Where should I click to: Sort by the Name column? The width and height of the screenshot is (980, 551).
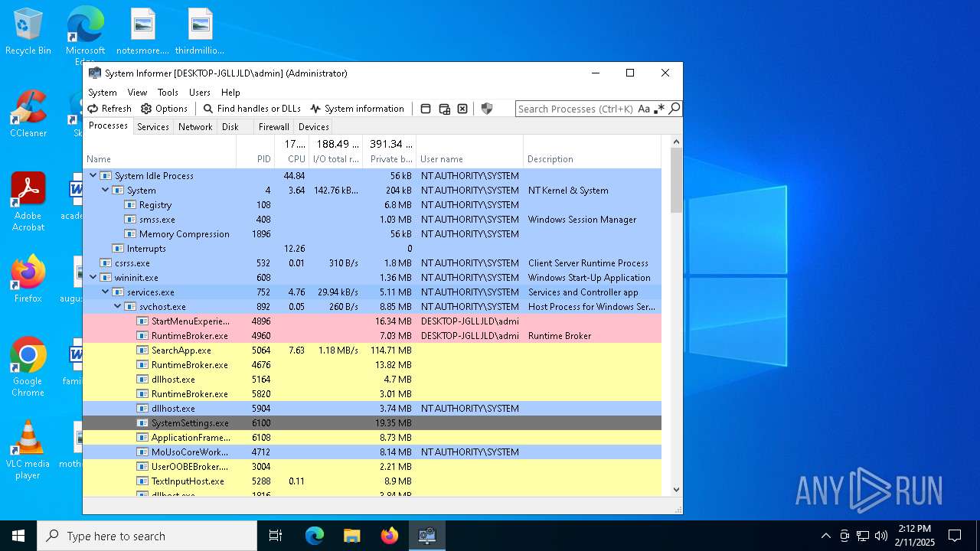click(159, 152)
